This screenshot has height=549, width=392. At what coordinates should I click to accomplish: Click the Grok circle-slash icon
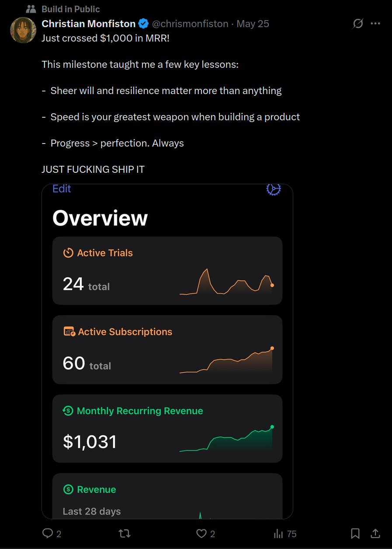[358, 24]
